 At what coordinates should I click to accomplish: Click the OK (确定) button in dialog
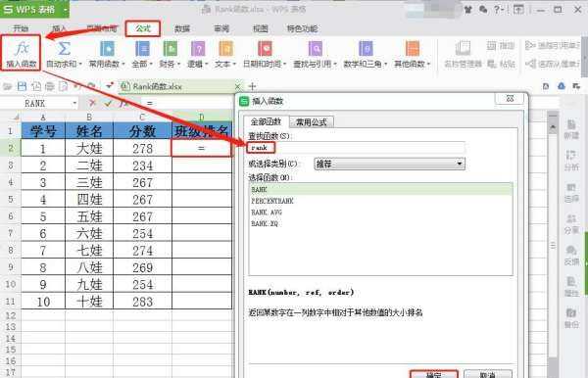pos(434,374)
